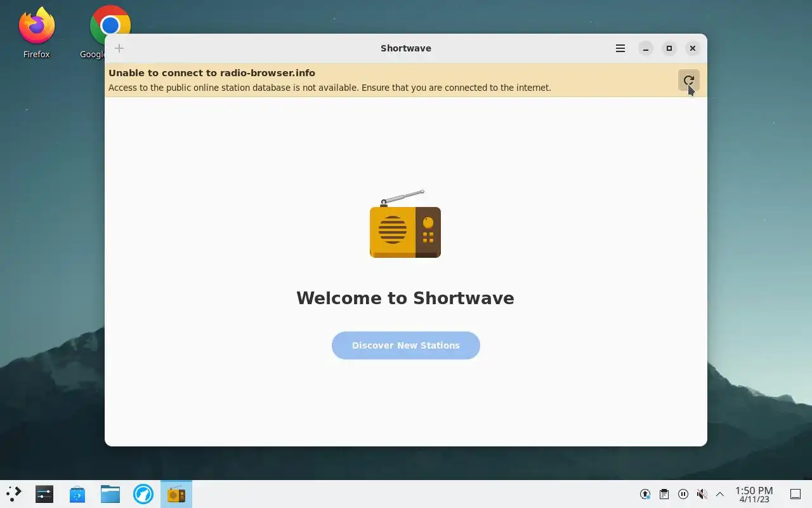The height and width of the screenshot is (508, 812).
Task: Open System Settings from the taskbar
Action: point(44,494)
